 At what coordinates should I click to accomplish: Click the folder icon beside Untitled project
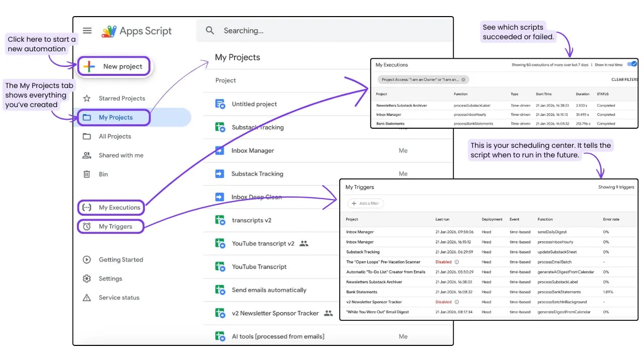pos(220,104)
